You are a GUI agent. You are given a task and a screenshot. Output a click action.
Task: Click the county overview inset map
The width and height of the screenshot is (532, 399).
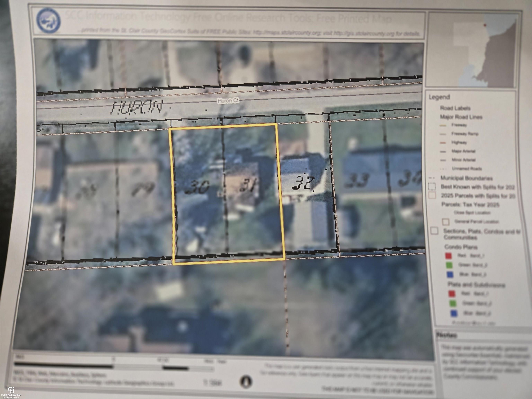pyautogui.click(x=473, y=50)
